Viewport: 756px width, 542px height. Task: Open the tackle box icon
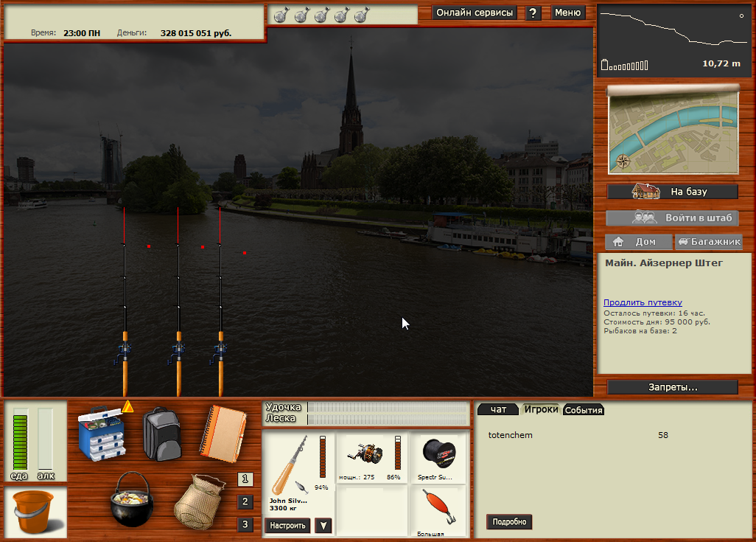102,434
